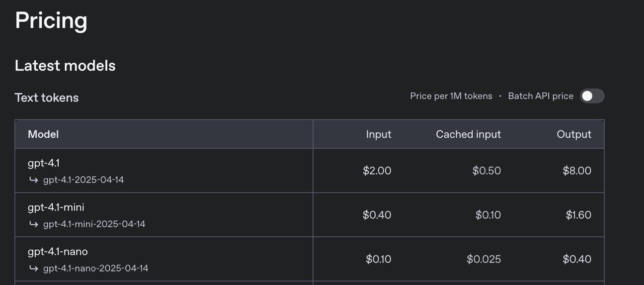
Task: Click the $8.00 output price of gpt-4.1
Action: pyautogui.click(x=577, y=170)
